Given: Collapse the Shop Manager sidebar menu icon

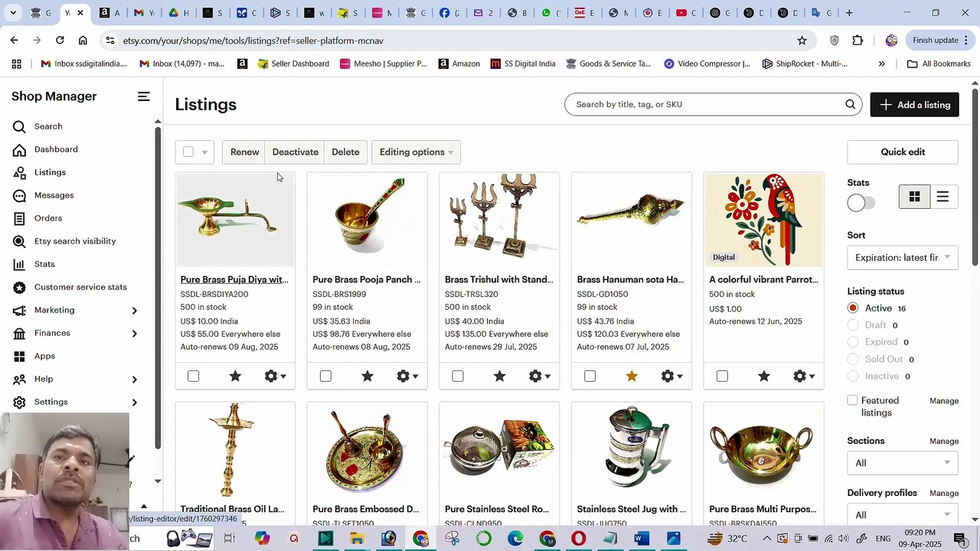Looking at the screenshot, I should point(143,96).
